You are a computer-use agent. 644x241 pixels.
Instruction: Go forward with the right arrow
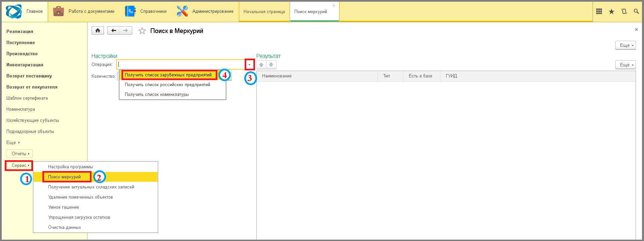(126, 31)
